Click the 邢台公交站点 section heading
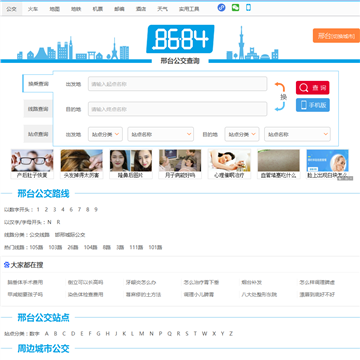The image size is (360, 360). pos(43,318)
